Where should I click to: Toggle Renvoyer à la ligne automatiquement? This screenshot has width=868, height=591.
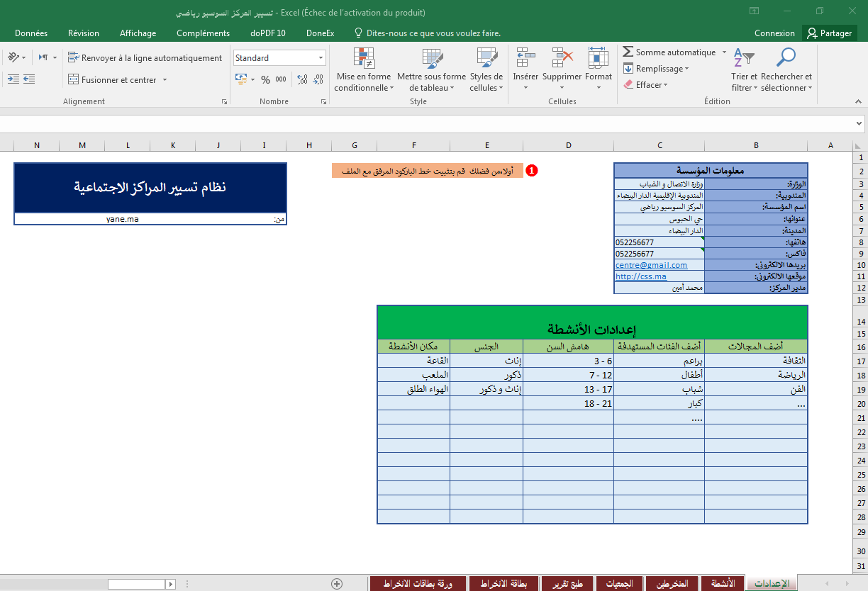tap(145, 57)
